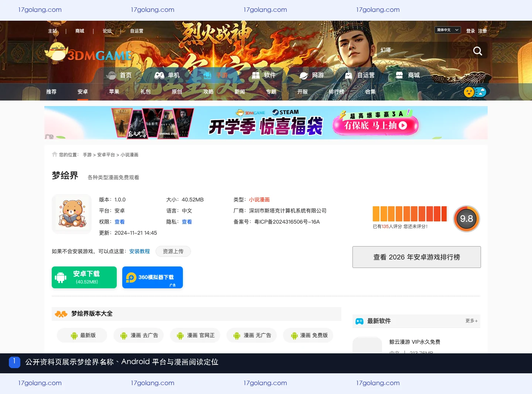Open the 商城 store nav item
532x394 pixels.
click(x=408, y=75)
